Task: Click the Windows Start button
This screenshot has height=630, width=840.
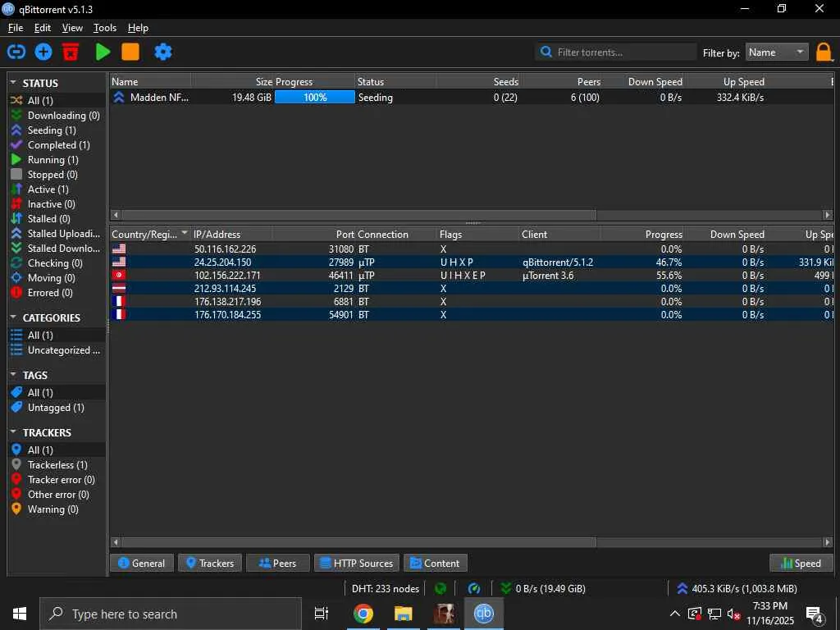Action: [x=20, y=614]
